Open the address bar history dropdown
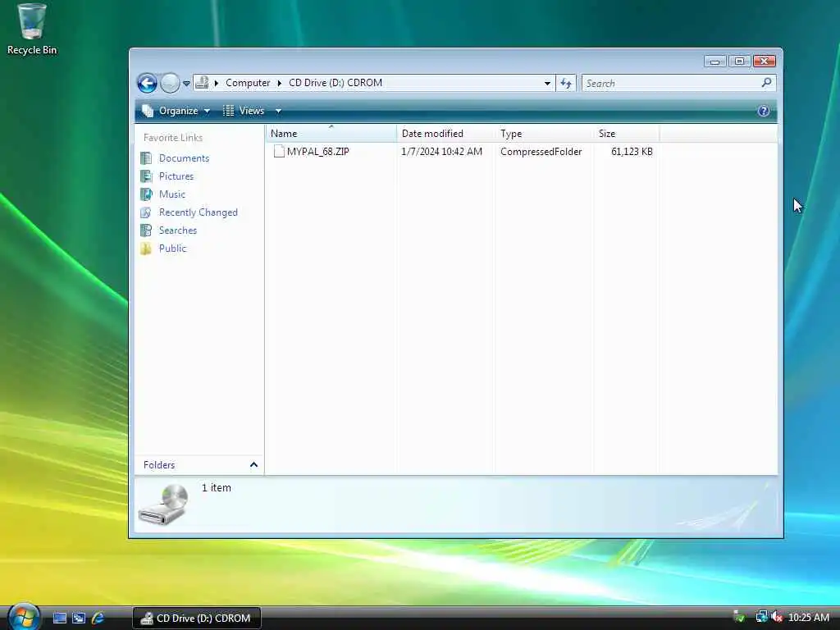840x630 pixels. point(547,83)
